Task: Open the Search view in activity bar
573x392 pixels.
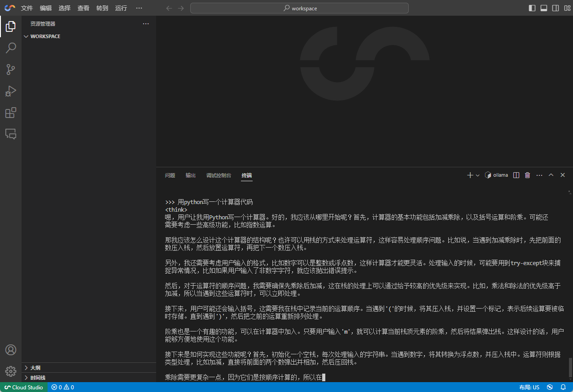Action: 10,48
